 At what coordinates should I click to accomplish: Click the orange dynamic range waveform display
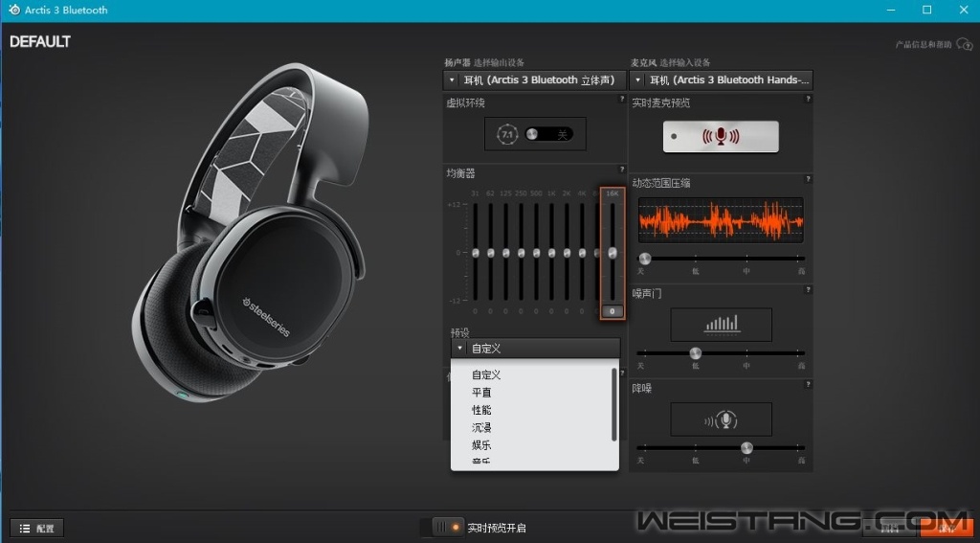(721, 220)
